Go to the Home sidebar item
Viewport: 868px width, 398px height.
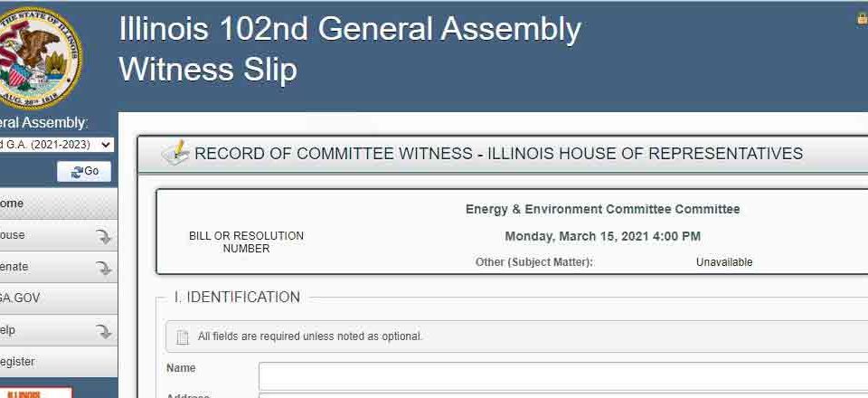coord(58,204)
